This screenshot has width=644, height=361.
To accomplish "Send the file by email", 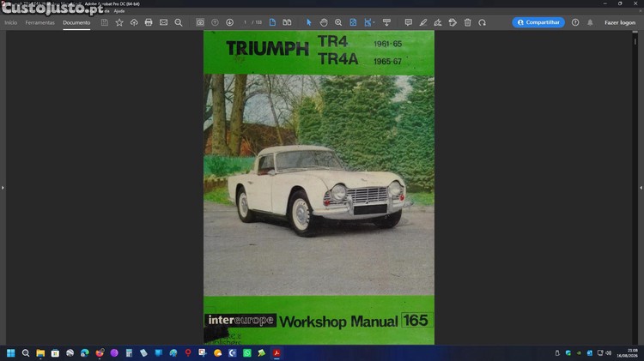I will point(163,22).
